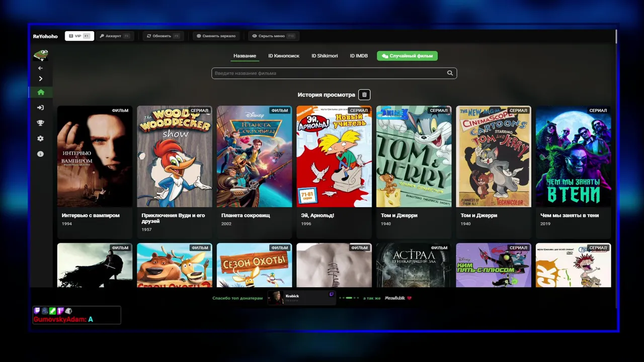Open the Аккаунт account button
This screenshot has width=644, height=362.
click(115, 36)
